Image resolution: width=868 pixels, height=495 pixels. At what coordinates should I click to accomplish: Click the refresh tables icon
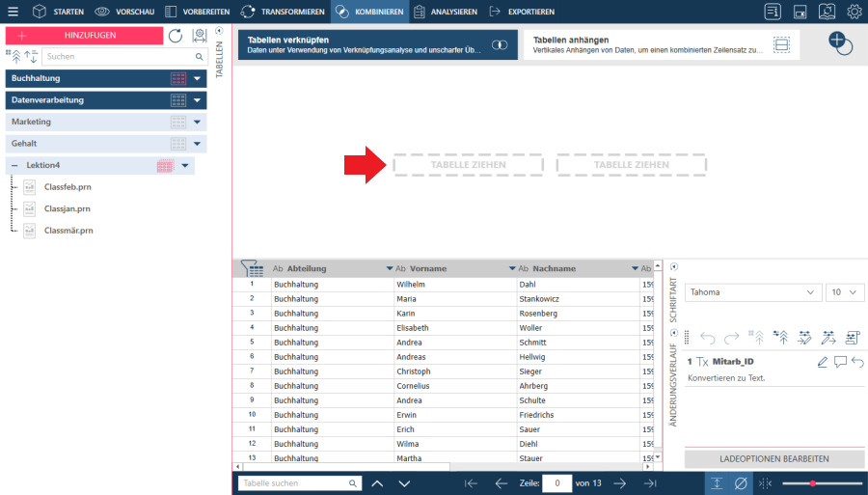[x=176, y=36]
